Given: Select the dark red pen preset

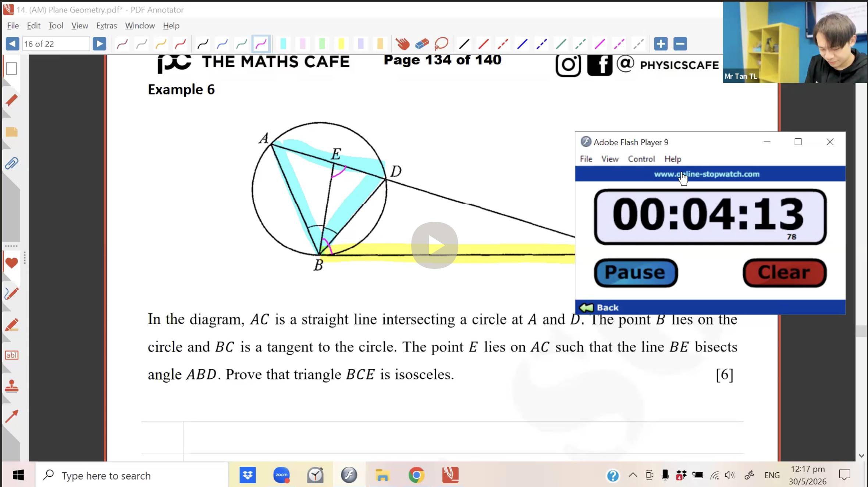Looking at the screenshot, I should tap(122, 44).
